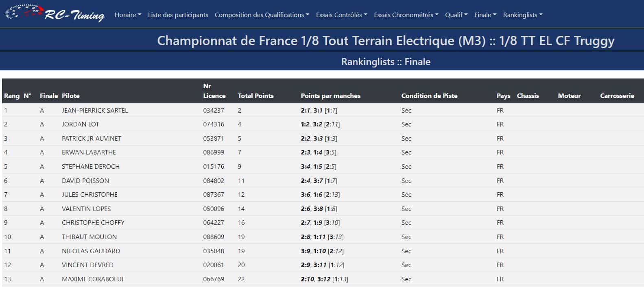
Task: Open the Rankinglists menu
Action: click(523, 15)
